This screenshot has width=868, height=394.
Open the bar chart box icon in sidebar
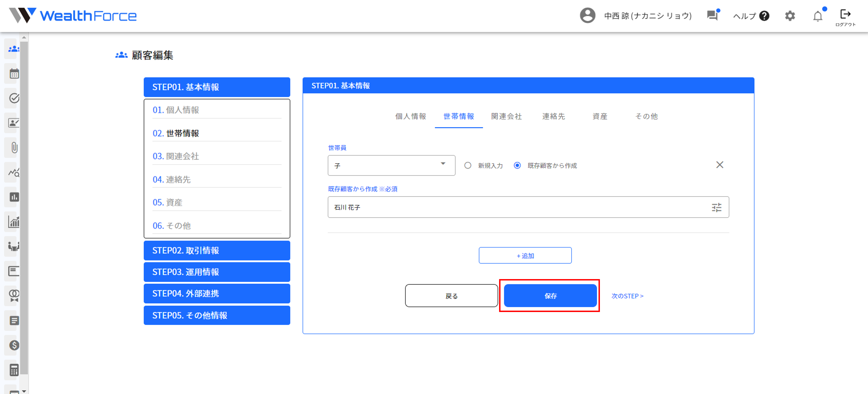point(14,197)
